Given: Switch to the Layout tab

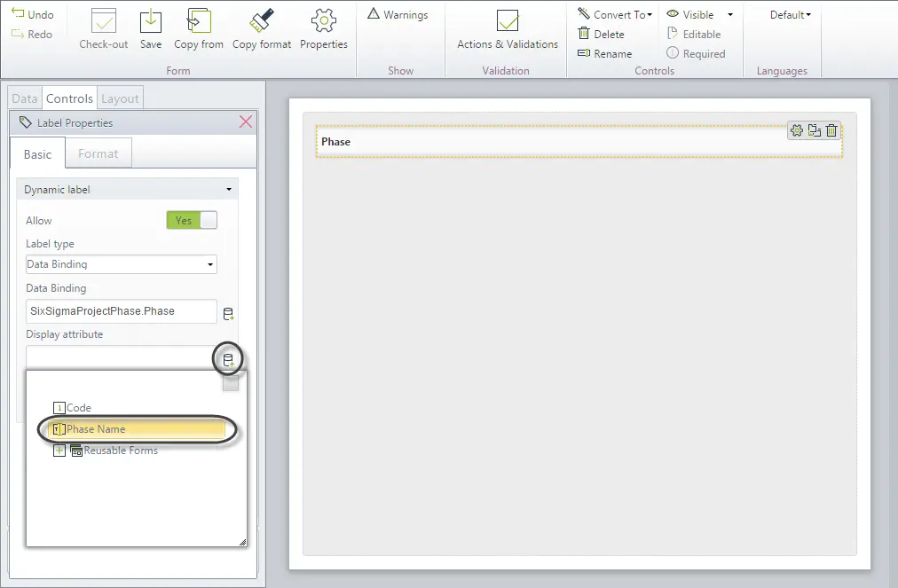Looking at the screenshot, I should click(120, 98).
